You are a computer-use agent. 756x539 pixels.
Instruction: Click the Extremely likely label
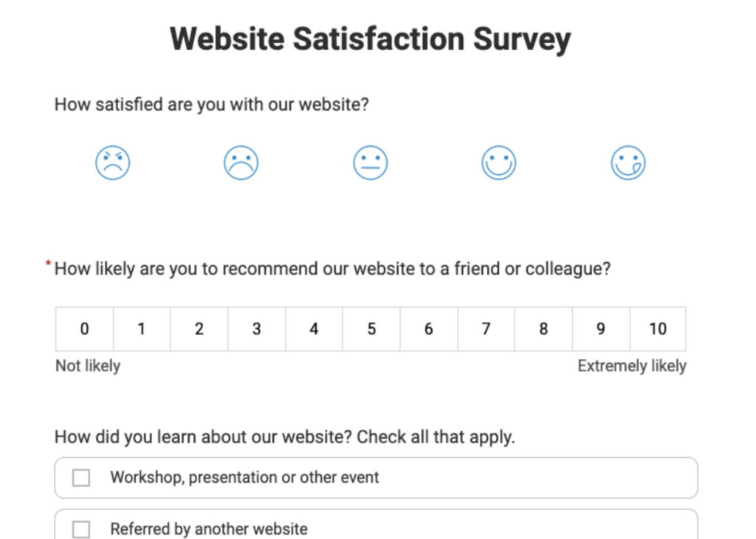(x=631, y=365)
